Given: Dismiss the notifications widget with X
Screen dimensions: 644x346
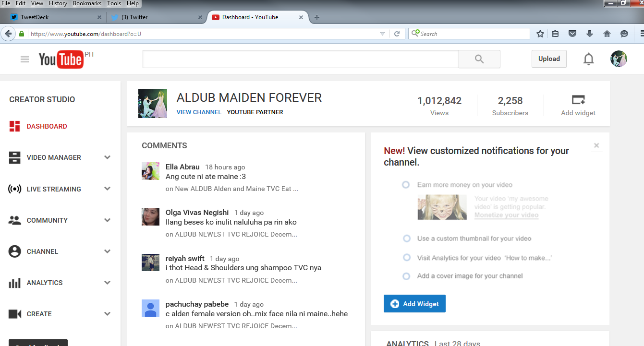Looking at the screenshot, I should [596, 145].
